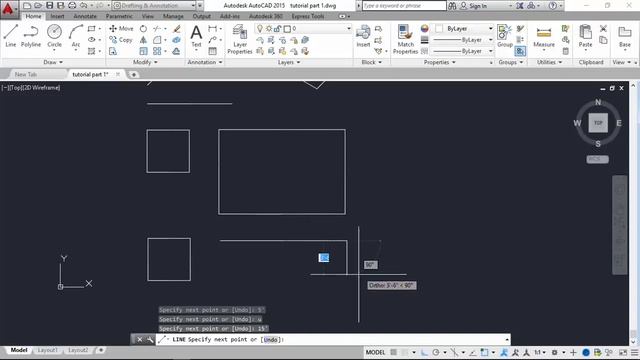Click the Save icon in quick access toolbar
The height and width of the screenshot is (360, 640).
(49, 6)
